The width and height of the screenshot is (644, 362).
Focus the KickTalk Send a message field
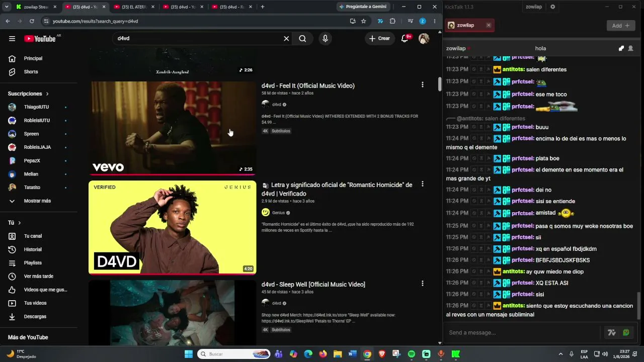(523, 332)
